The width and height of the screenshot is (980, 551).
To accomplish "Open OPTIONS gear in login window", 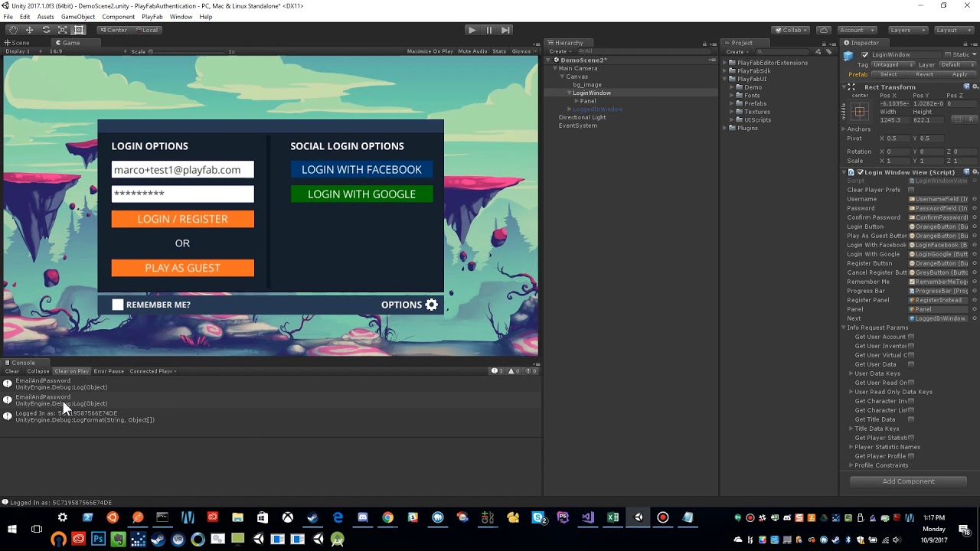I will 431,305.
